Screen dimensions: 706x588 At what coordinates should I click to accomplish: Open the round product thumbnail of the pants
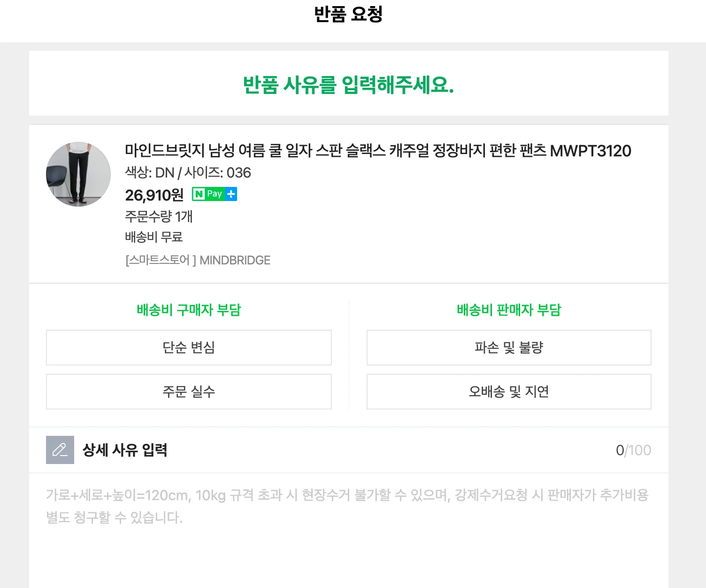78,174
